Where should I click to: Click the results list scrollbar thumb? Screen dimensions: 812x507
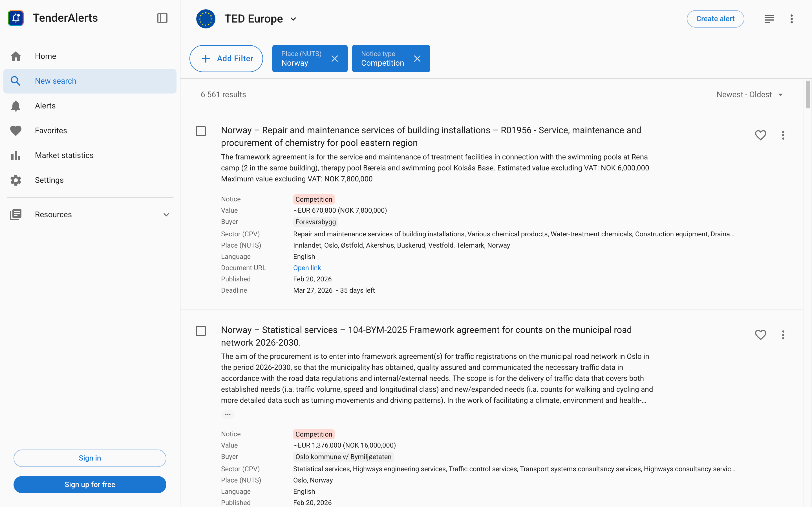[808, 95]
